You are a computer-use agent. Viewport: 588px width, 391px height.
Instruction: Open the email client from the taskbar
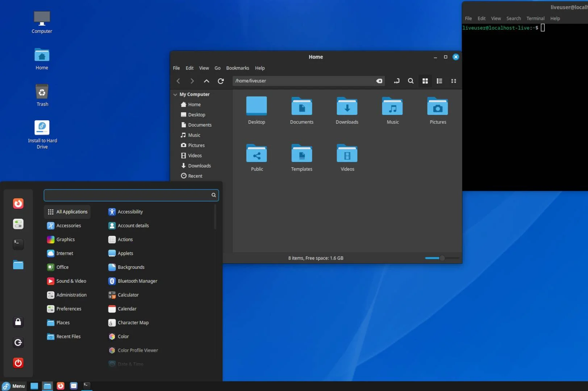coord(74,386)
